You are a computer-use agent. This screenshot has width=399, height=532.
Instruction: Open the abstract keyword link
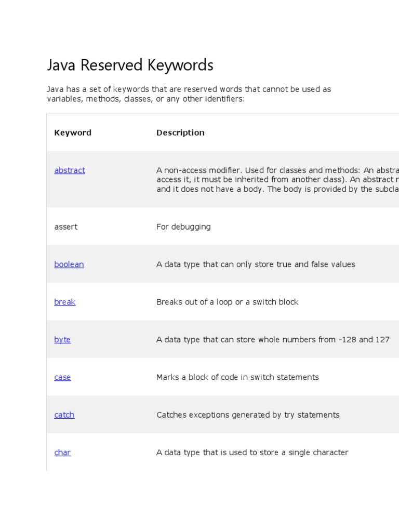[70, 170]
